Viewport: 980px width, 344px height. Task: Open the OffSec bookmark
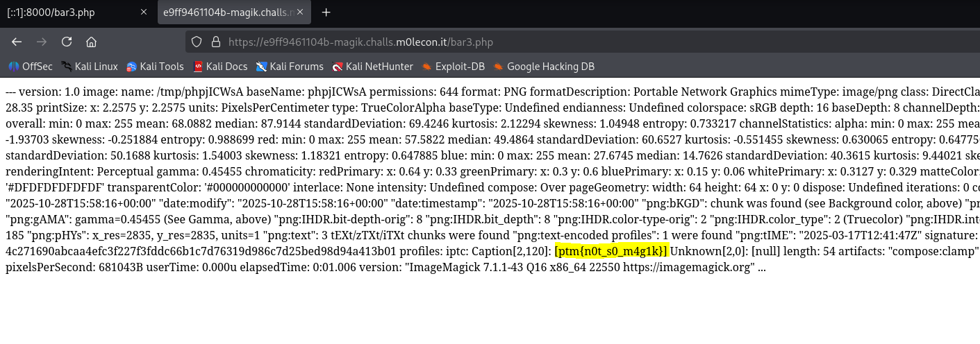(31, 67)
